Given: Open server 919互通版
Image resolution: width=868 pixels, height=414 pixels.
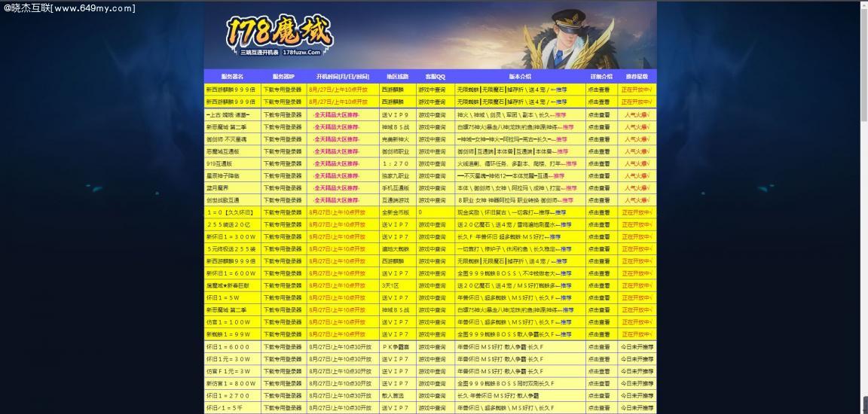Looking at the screenshot, I should tap(219, 163).
